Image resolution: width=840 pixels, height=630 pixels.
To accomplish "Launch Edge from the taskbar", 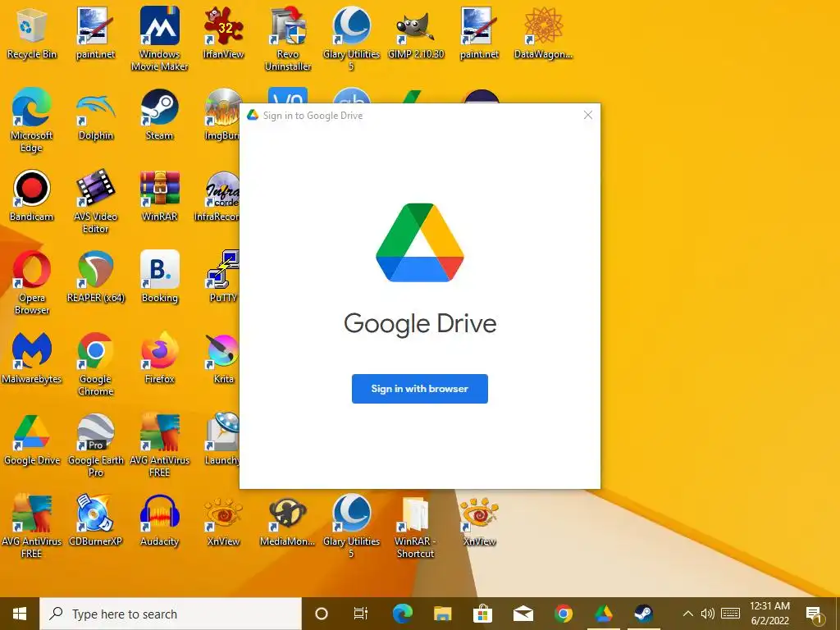I will [402, 614].
